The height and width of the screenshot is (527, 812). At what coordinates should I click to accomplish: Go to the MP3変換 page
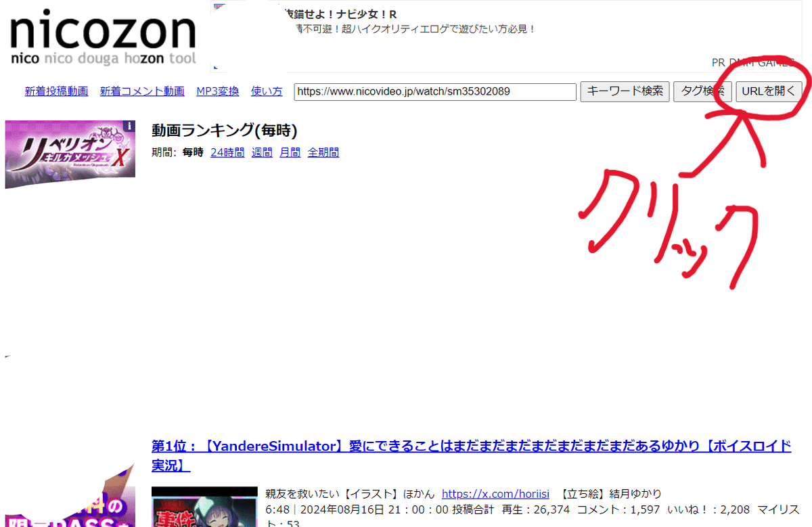coord(218,91)
